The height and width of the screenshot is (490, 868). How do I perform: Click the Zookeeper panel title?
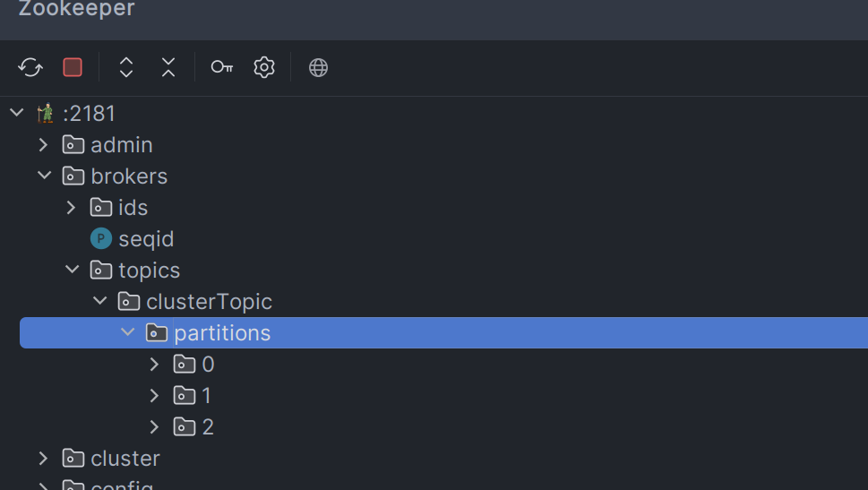[x=77, y=10]
